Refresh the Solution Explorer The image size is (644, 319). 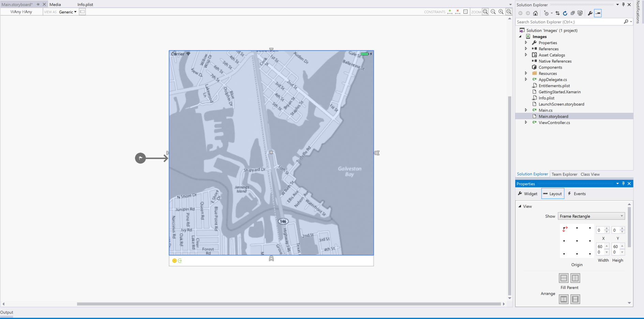pyautogui.click(x=565, y=13)
